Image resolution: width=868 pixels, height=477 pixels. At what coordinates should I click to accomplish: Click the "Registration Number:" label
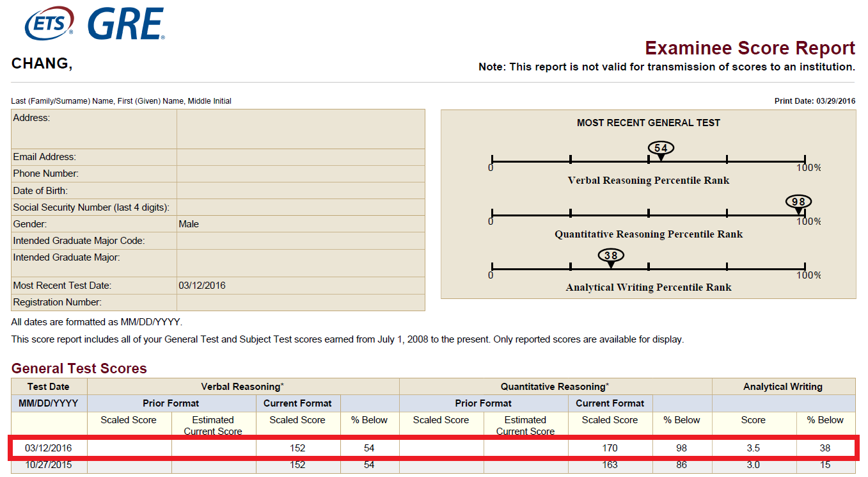(58, 302)
